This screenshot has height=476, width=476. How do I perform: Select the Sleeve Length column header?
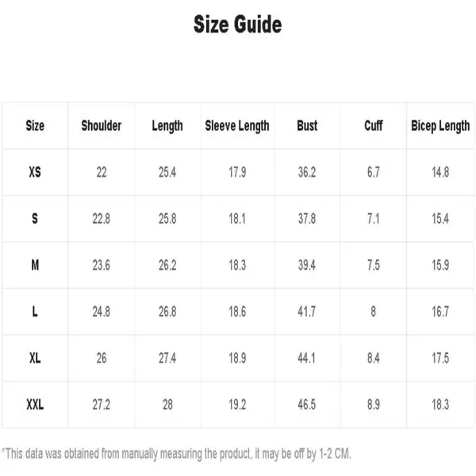(x=237, y=126)
